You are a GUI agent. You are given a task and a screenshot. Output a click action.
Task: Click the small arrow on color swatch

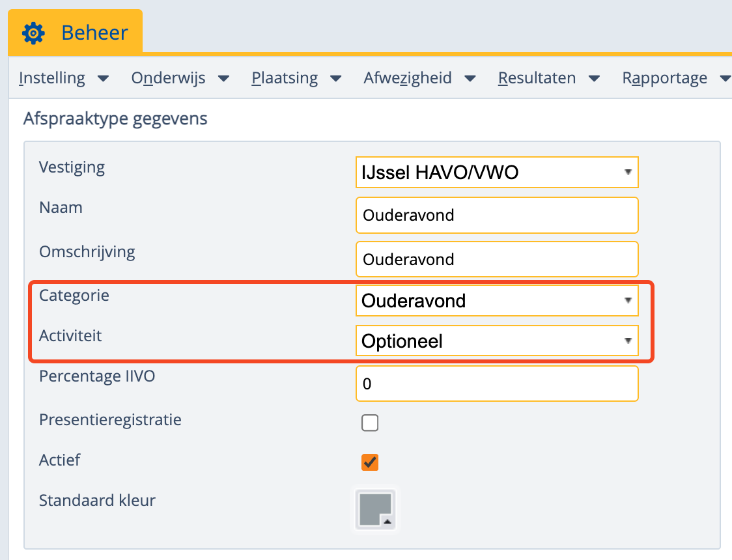(387, 522)
